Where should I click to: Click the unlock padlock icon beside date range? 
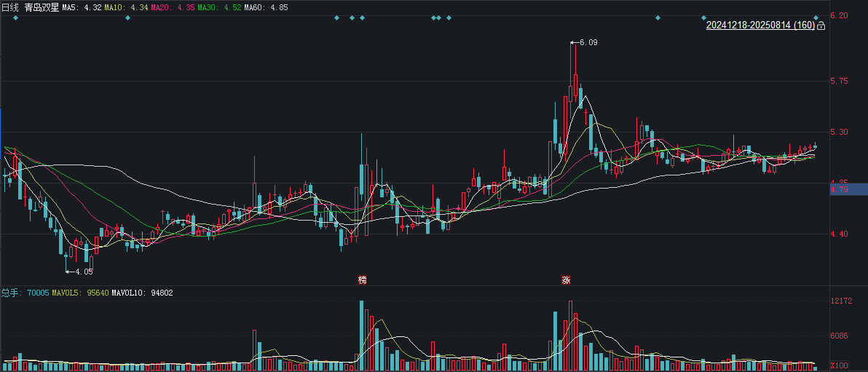tap(821, 25)
